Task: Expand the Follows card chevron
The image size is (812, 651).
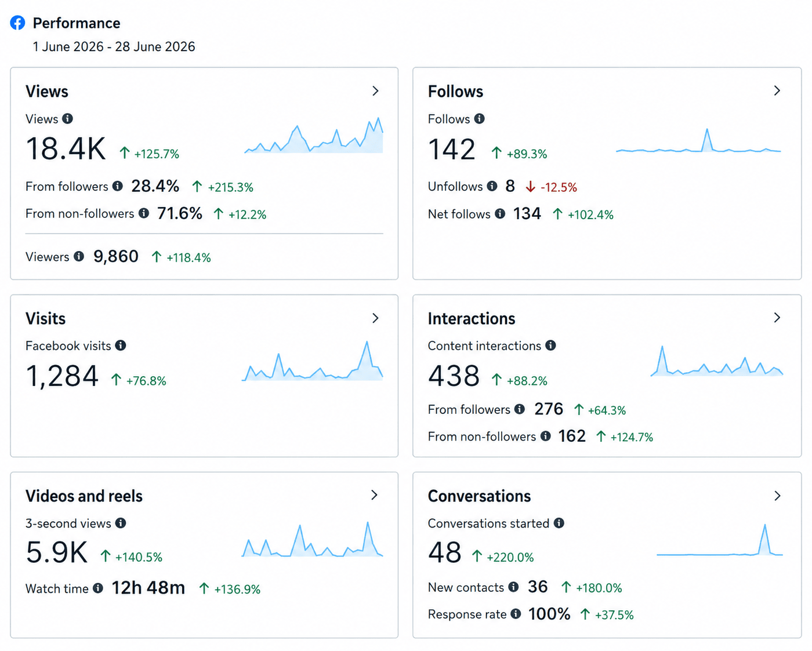Action: coord(777,91)
